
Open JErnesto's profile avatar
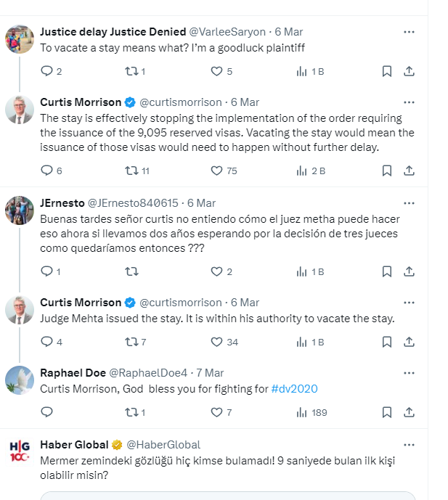[x=20, y=210]
